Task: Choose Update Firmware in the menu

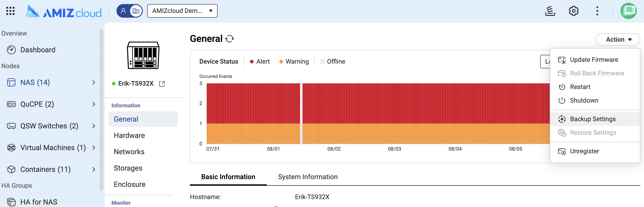Action: (594, 60)
